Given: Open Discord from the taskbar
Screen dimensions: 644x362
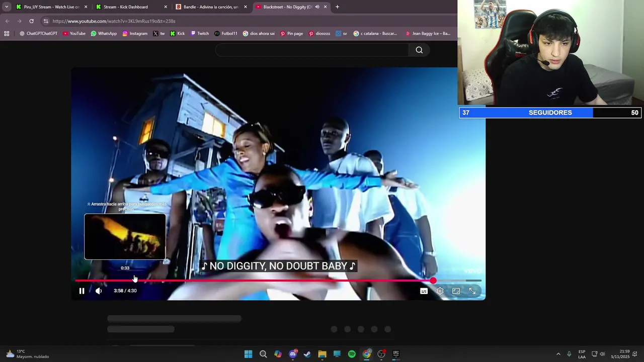Looking at the screenshot, I should click(293, 354).
